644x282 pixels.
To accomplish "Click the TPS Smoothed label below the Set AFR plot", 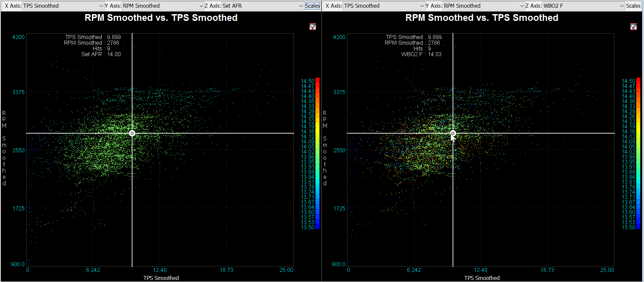I will (x=161, y=278).
